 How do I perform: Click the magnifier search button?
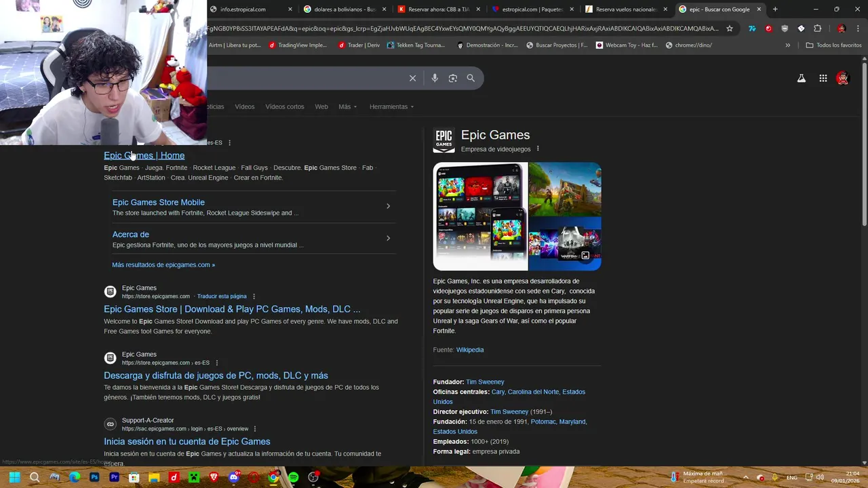[x=471, y=78]
